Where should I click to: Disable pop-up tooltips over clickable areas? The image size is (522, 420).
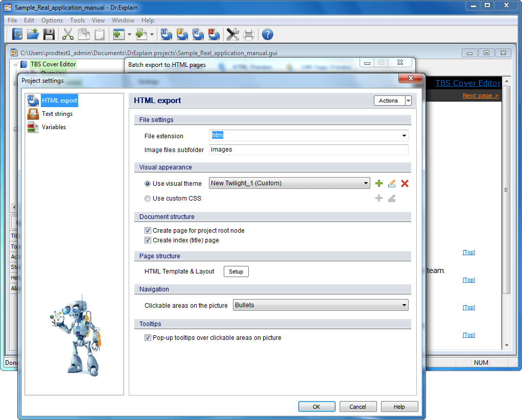coord(148,338)
